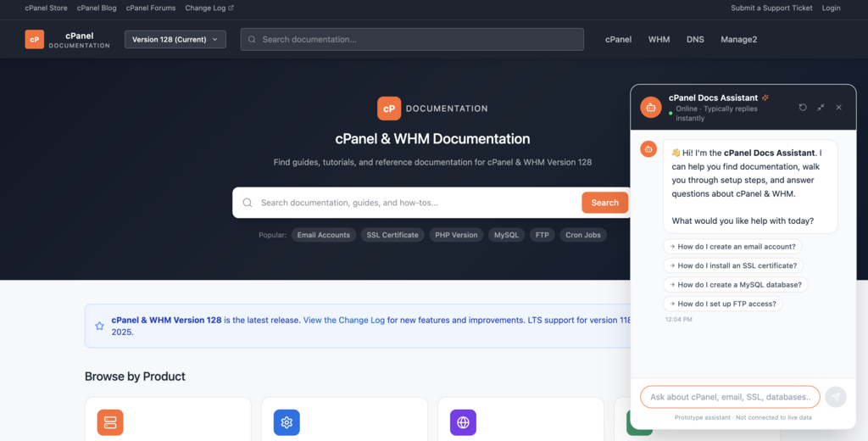
Task: Click the robot avatar in the chat header
Action: coord(651,108)
